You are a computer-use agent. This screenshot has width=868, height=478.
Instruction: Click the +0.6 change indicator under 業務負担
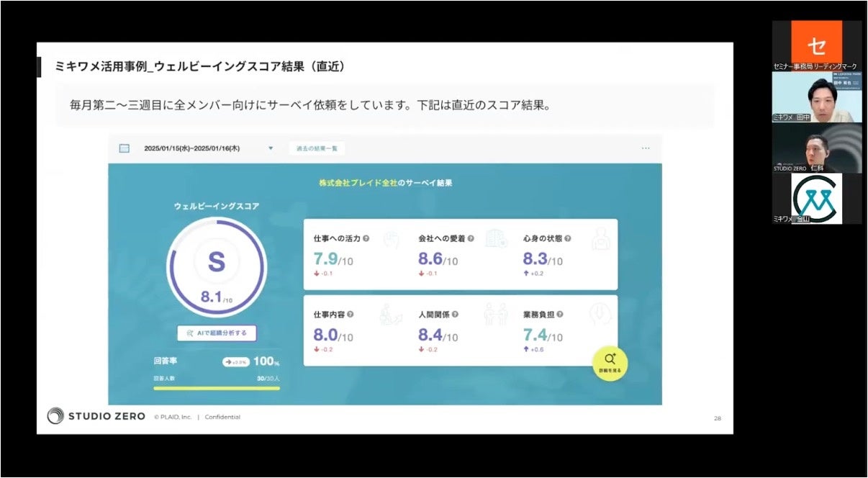point(533,349)
